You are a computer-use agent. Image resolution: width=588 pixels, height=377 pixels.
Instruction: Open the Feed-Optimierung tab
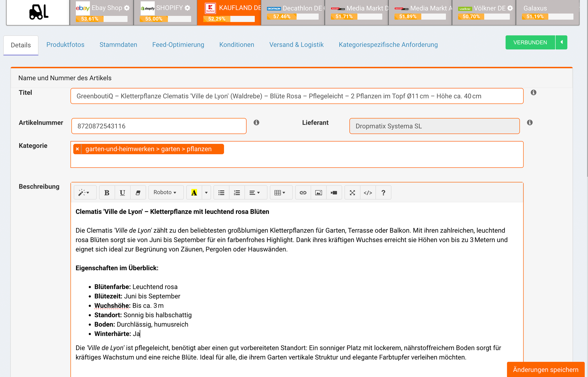tap(178, 45)
